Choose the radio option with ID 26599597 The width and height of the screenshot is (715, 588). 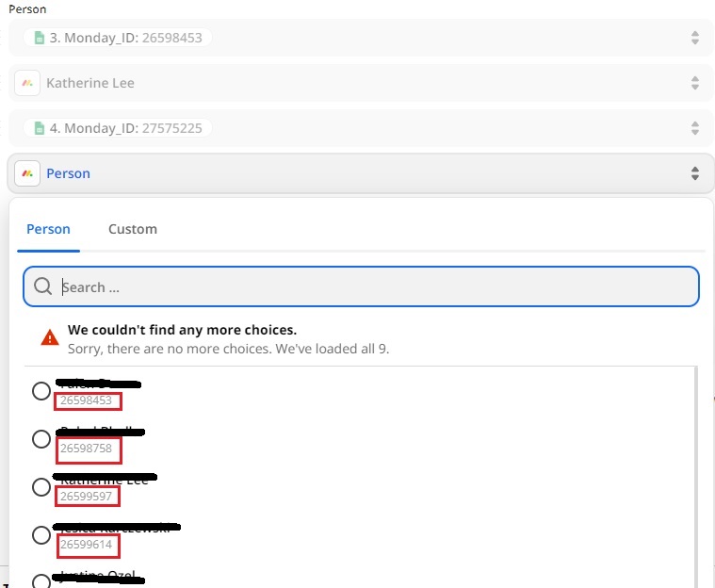tap(41, 487)
